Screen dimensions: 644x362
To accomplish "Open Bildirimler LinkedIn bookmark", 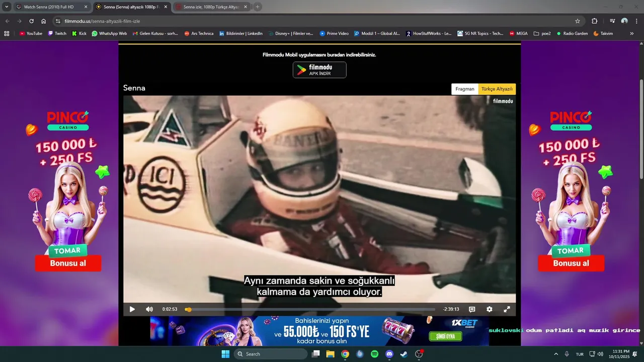I will (x=240, y=34).
